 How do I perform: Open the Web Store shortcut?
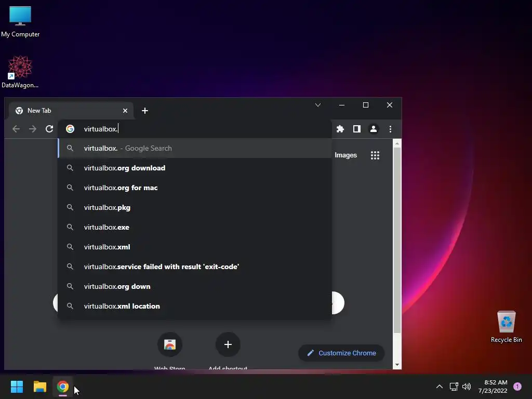point(170,344)
